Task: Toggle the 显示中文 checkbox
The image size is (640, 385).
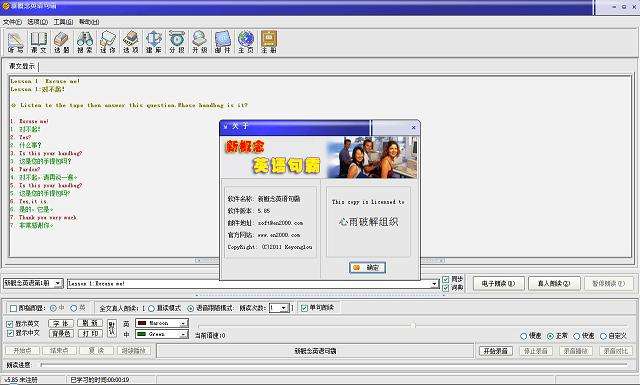Action: [x=10, y=333]
